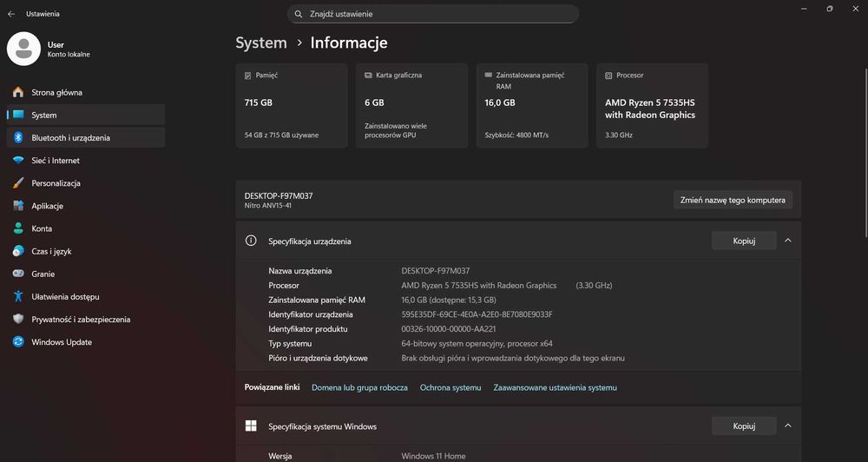The height and width of the screenshot is (462, 868).
Task: Open the Aplikacje settings page
Action: click(x=86, y=206)
